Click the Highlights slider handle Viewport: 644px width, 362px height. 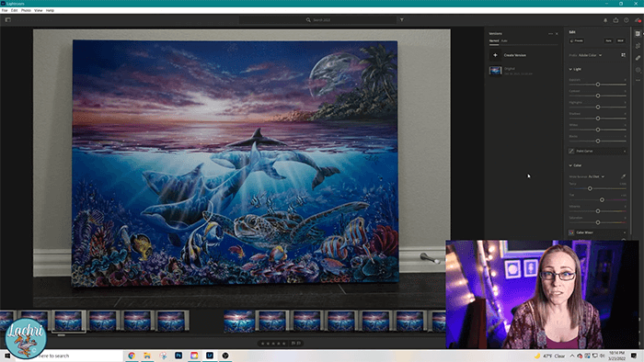(598, 107)
